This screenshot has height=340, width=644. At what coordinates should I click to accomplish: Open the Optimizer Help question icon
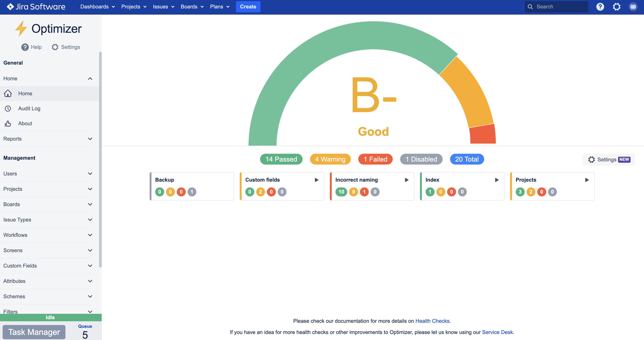point(25,47)
